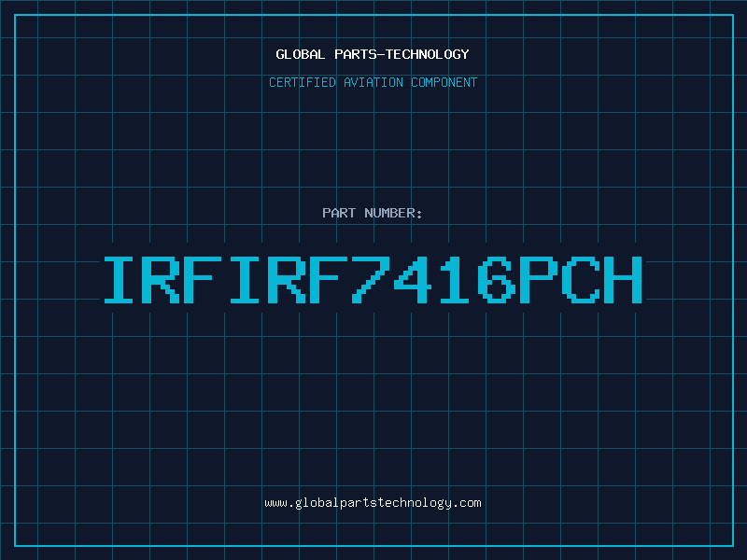
Task: Open the www.globalpartstechnology.com link
Action: 373,503
